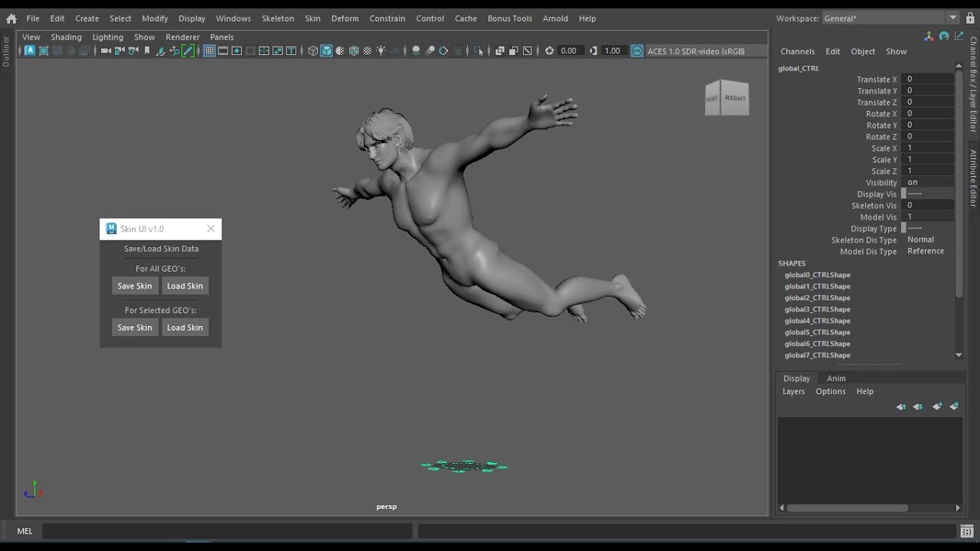The image size is (980, 551).
Task: Open the Skeleton menu
Action: [x=277, y=18]
